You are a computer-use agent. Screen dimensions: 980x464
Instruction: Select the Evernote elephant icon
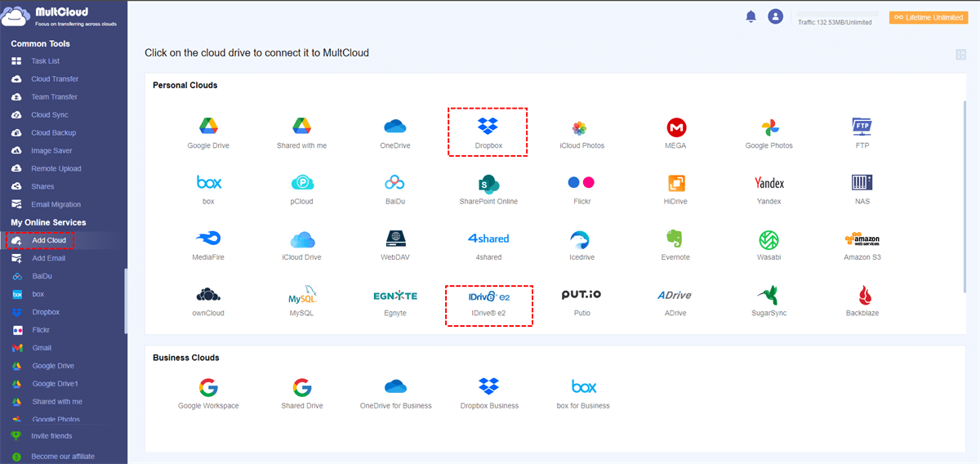(675, 239)
